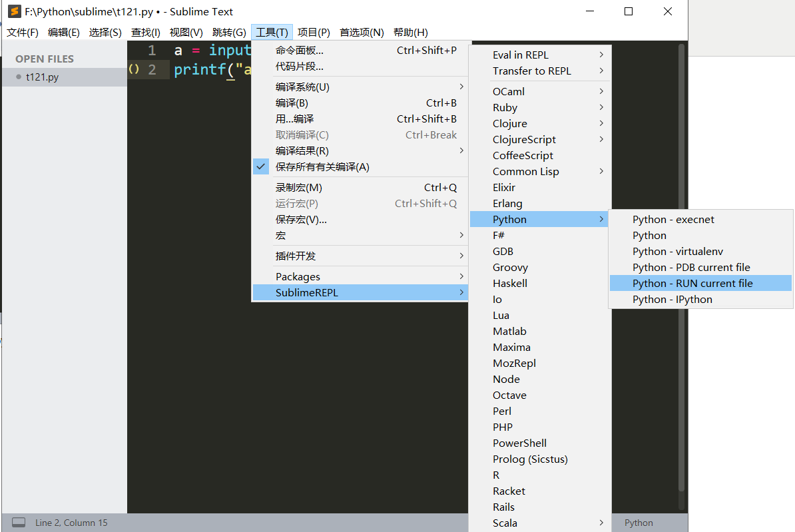Open the 帮助(H) menu
The image size is (795, 532).
[411, 33]
